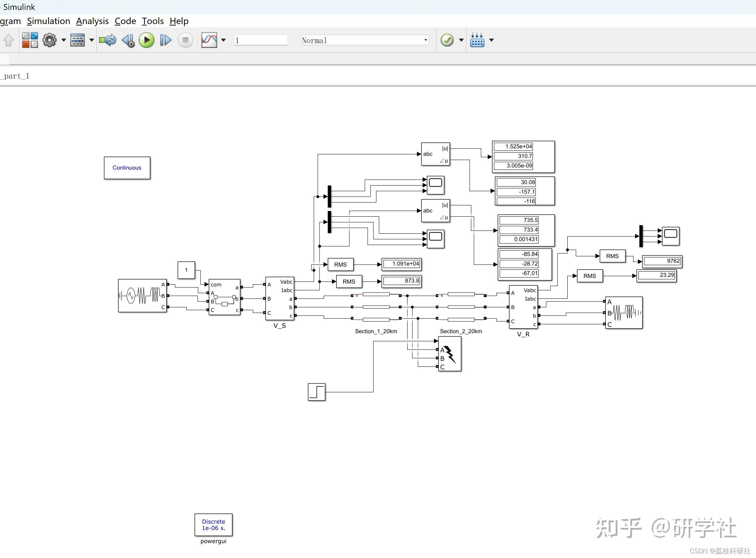The image size is (756, 558).
Task: Click the Step Back simulation icon
Action: 128,40
